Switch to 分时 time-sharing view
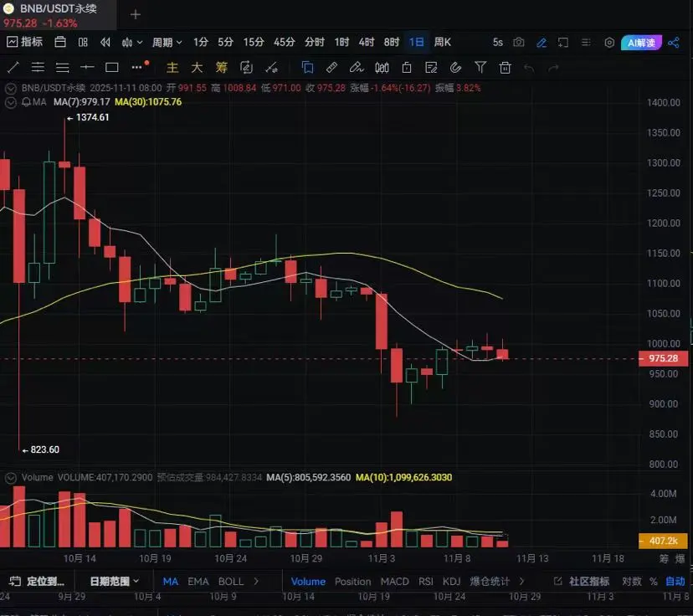The height and width of the screenshot is (616, 693). point(314,42)
